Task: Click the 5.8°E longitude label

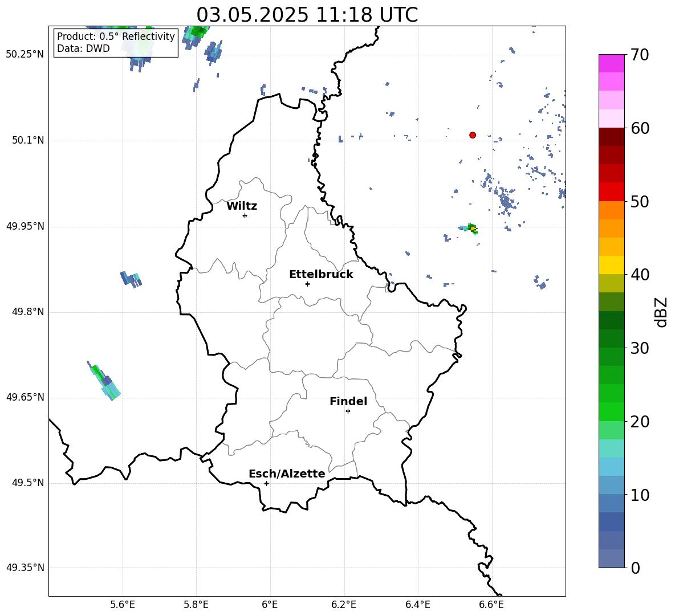Action: click(x=196, y=605)
